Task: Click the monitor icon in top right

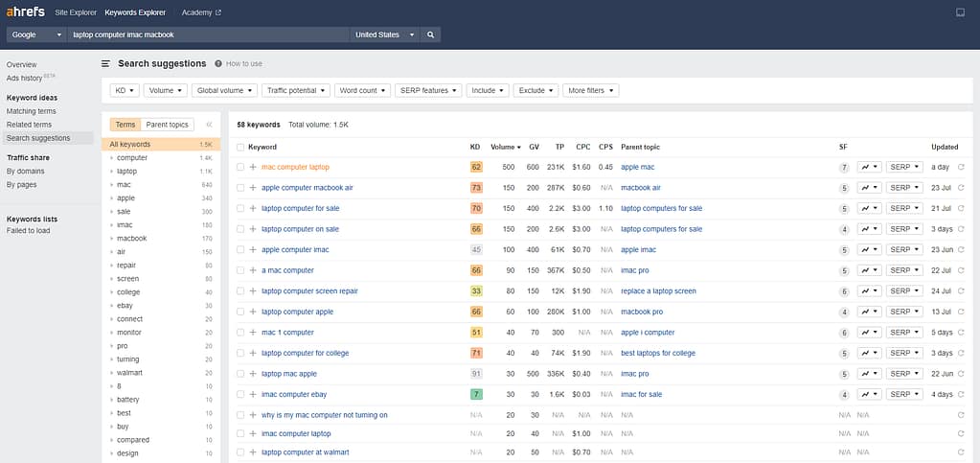Action: click(961, 12)
